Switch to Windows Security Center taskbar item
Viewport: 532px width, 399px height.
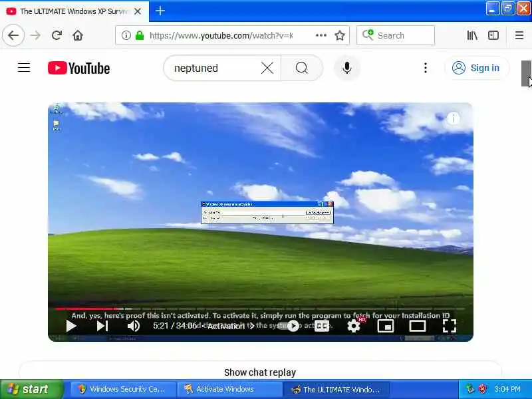(x=122, y=389)
